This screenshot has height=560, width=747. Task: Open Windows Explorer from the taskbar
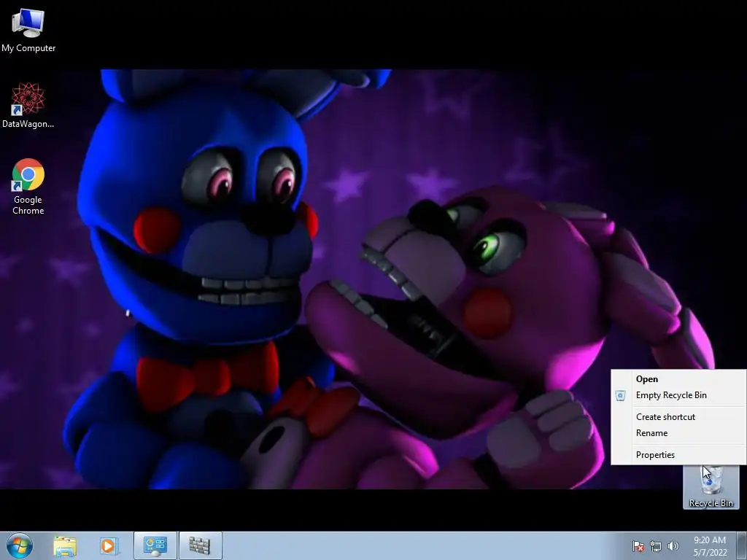pyautogui.click(x=65, y=546)
